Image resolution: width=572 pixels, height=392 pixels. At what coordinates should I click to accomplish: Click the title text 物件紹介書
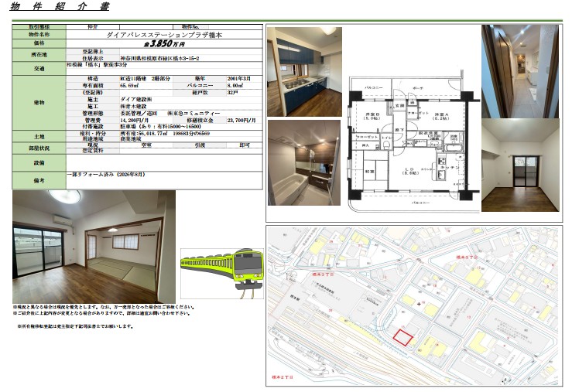(x=60, y=6)
